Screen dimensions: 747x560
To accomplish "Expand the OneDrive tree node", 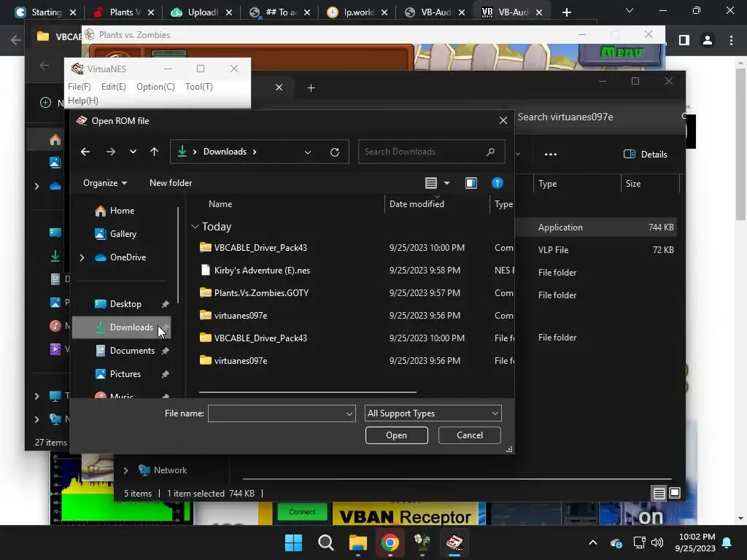I will pos(82,257).
